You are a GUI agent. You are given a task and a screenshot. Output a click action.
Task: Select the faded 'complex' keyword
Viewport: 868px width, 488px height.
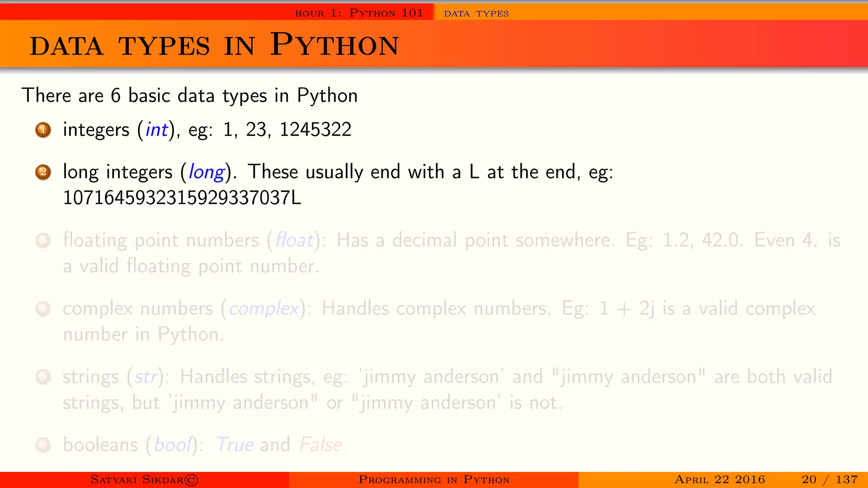(x=264, y=309)
